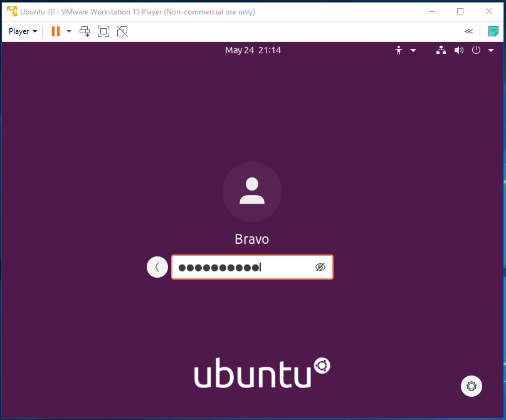Close the VMware Player window

(489, 12)
